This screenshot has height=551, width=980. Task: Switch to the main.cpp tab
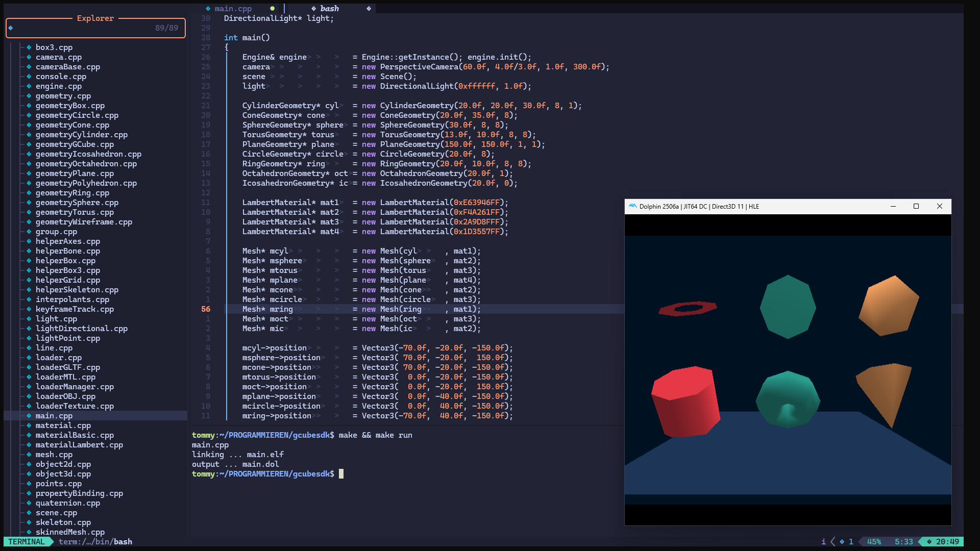233,9
